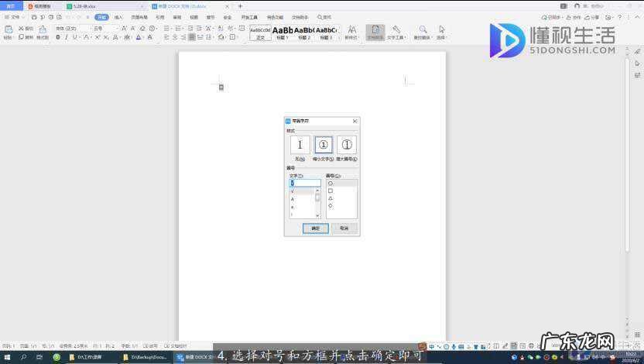Open the Page Layout ribbon tab
Viewport: 644px width, 364px height.
(139, 17)
